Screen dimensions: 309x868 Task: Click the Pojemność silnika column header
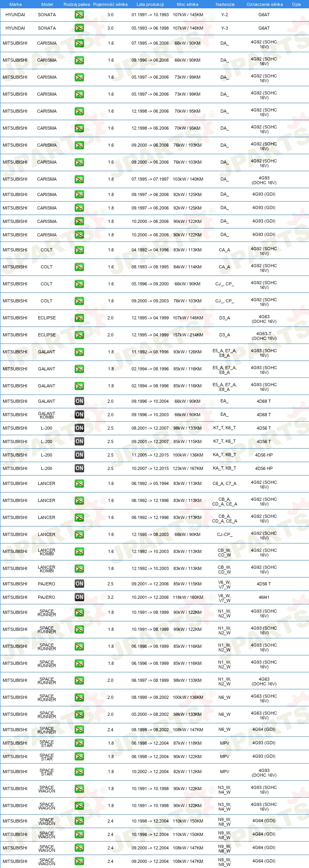[x=110, y=4]
